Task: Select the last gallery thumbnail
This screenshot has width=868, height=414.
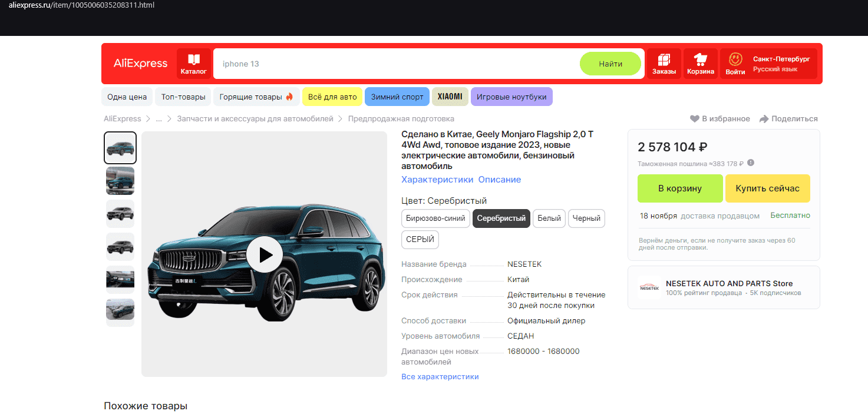Action: click(x=120, y=313)
